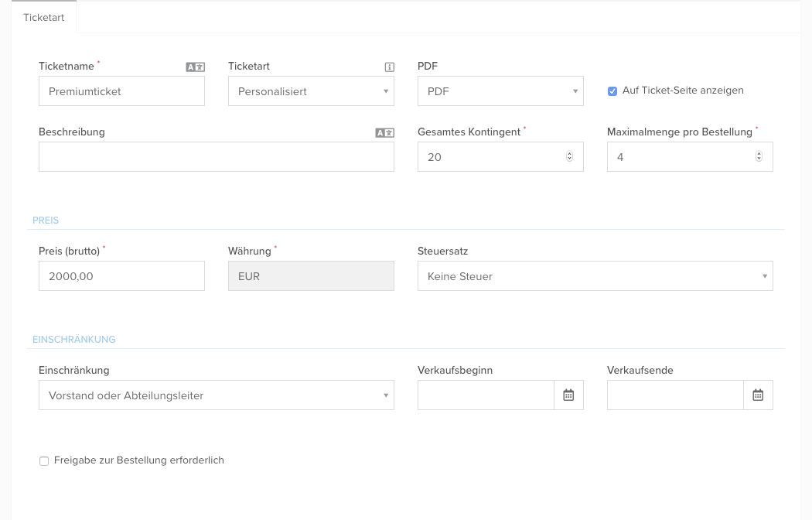
Task: Uncheck Auf Ticket-Seite anzeigen checkbox
Action: click(612, 91)
